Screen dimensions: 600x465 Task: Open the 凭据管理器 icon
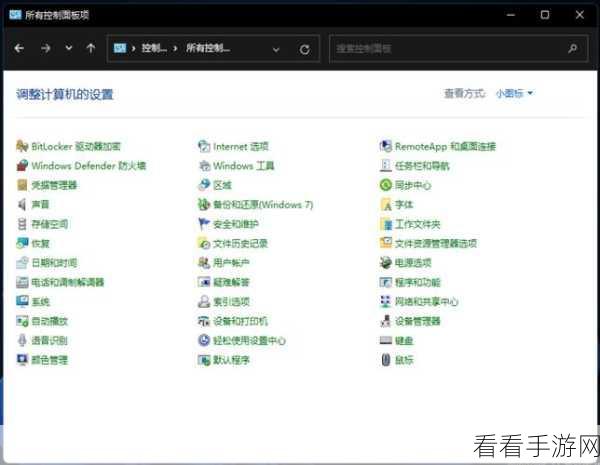pos(22,185)
